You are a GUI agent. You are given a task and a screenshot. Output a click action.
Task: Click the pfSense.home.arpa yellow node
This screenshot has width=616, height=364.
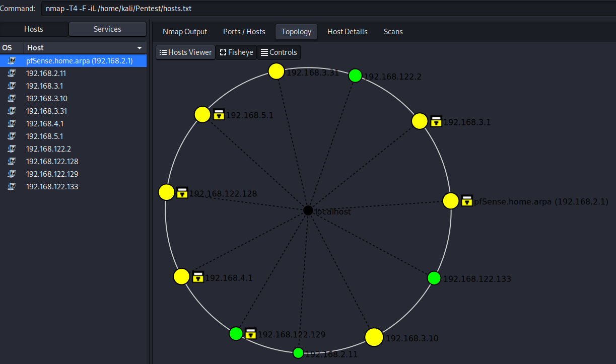[x=451, y=201]
